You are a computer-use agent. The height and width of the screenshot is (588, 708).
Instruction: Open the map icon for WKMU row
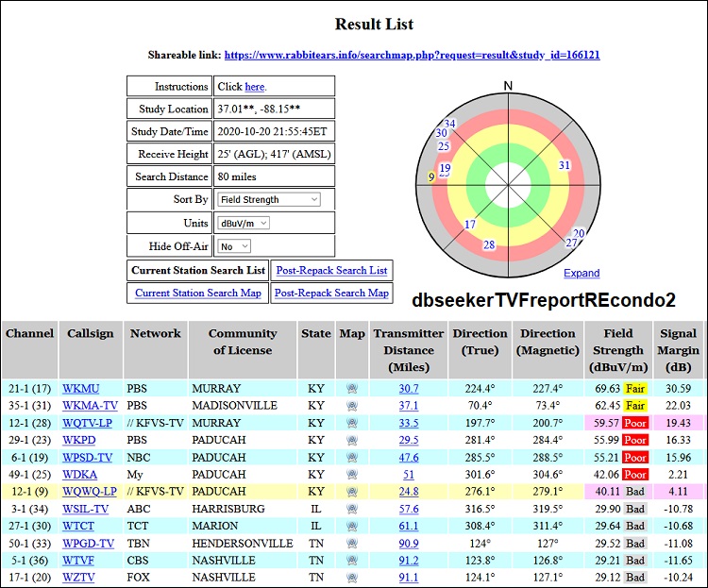tap(352, 389)
